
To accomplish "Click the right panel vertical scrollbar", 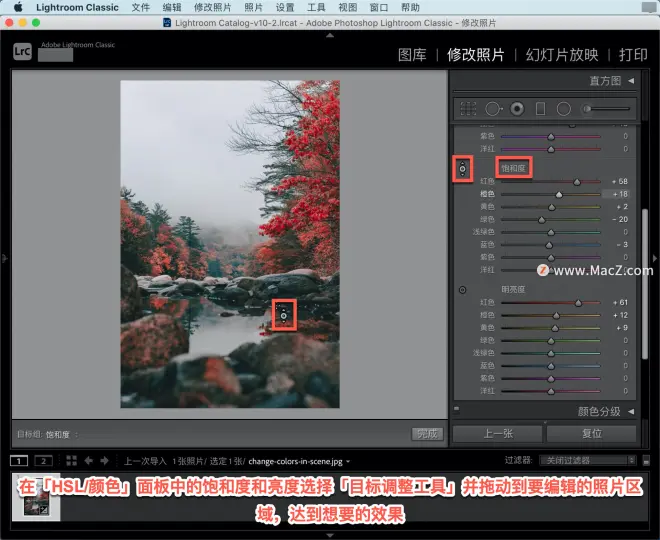I will (645, 284).
